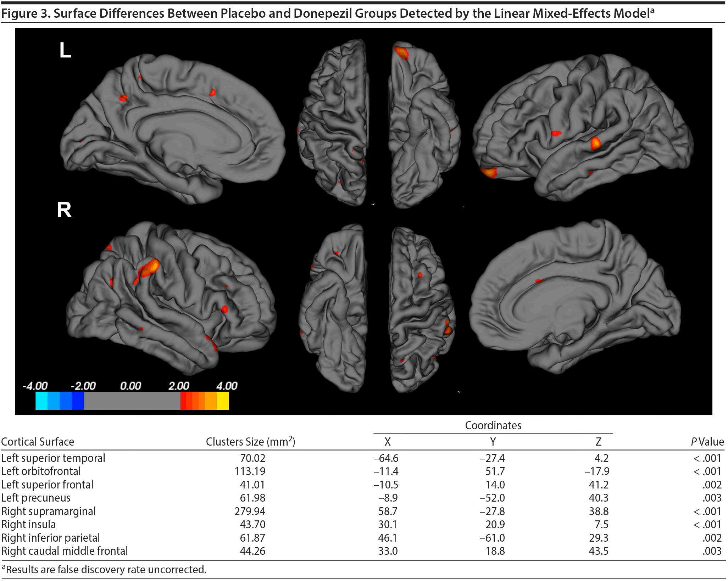The width and height of the screenshot is (728, 581).
Task: Select the Right supramarginal row label
Action: click(x=48, y=511)
